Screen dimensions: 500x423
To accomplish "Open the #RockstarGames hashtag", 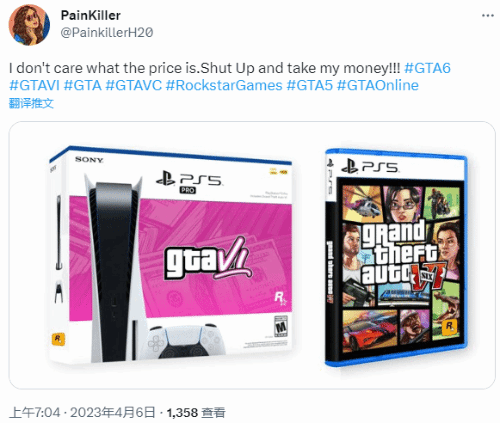I will (x=224, y=85).
